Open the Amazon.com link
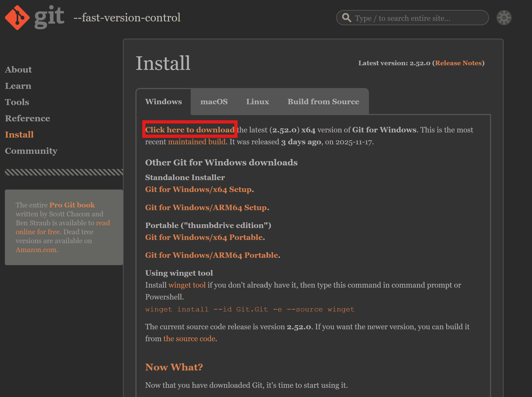 pyautogui.click(x=36, y=250)
